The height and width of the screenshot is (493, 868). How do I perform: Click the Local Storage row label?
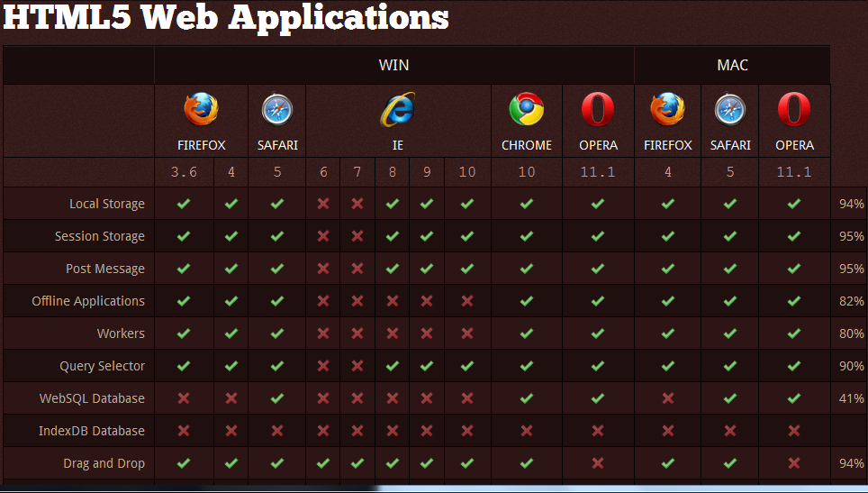pos(107,204)
